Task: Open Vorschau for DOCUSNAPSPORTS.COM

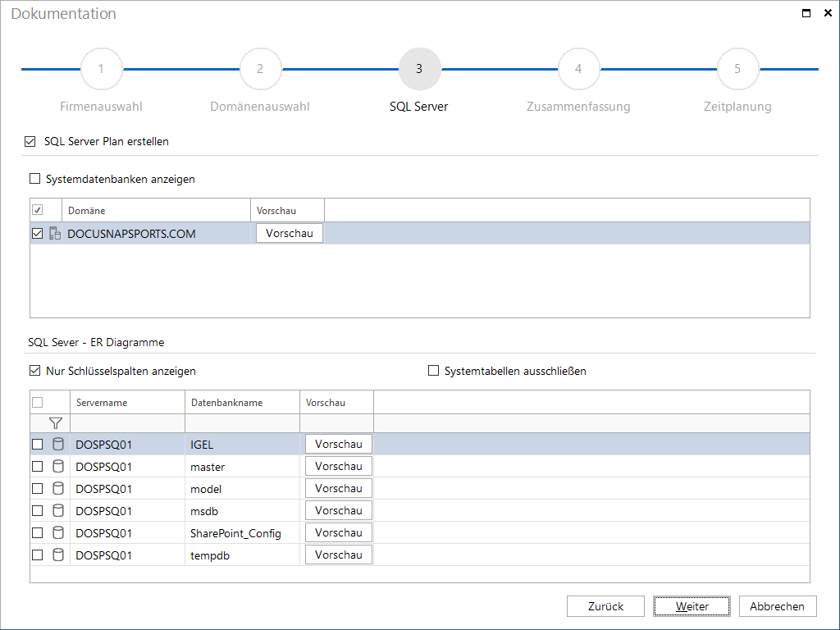Action: [x=290, y=233]
